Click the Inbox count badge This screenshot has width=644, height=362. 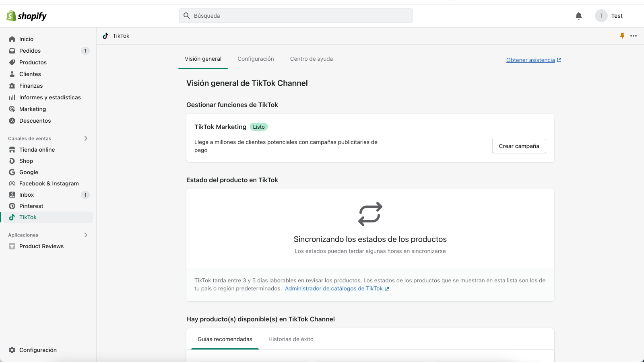click(85, 195)
